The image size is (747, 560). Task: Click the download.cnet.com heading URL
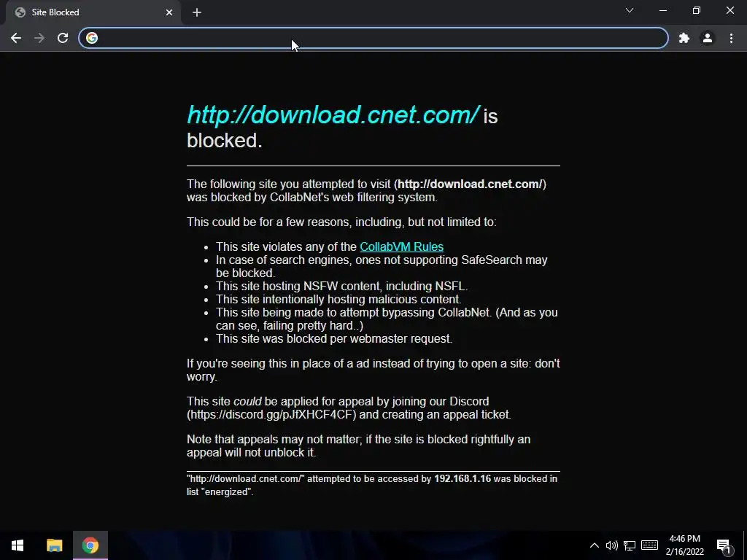tap(333, 114)
